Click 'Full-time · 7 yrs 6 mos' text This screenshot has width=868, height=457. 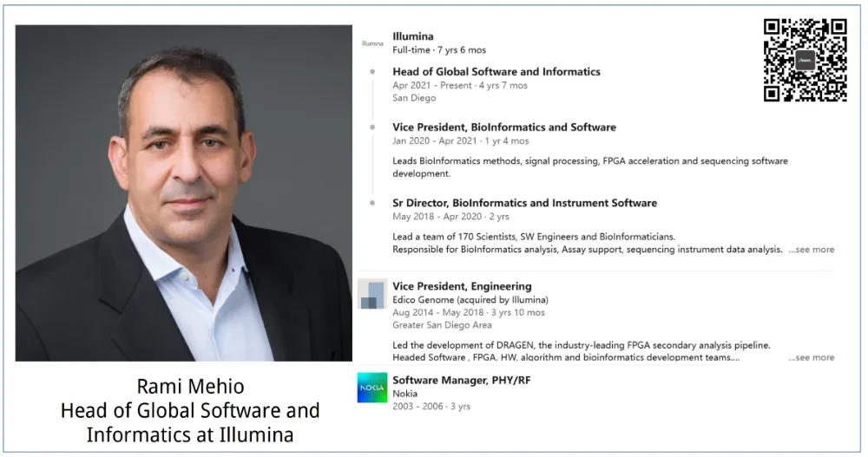439,50
